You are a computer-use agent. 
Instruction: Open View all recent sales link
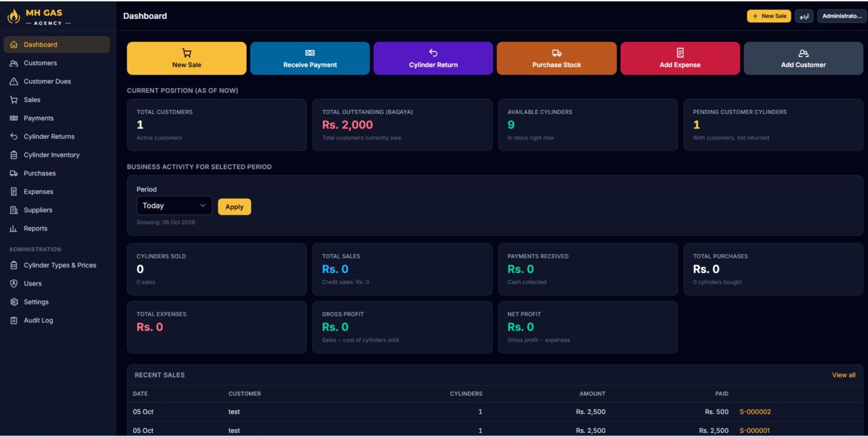844,375
